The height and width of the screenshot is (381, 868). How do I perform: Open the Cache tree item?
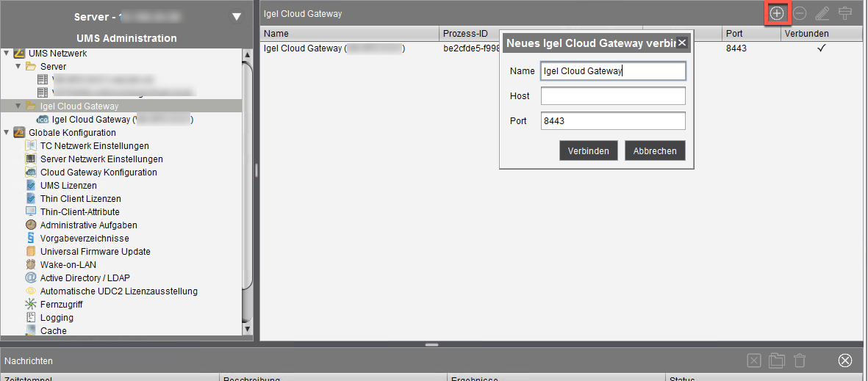point(53,330)
